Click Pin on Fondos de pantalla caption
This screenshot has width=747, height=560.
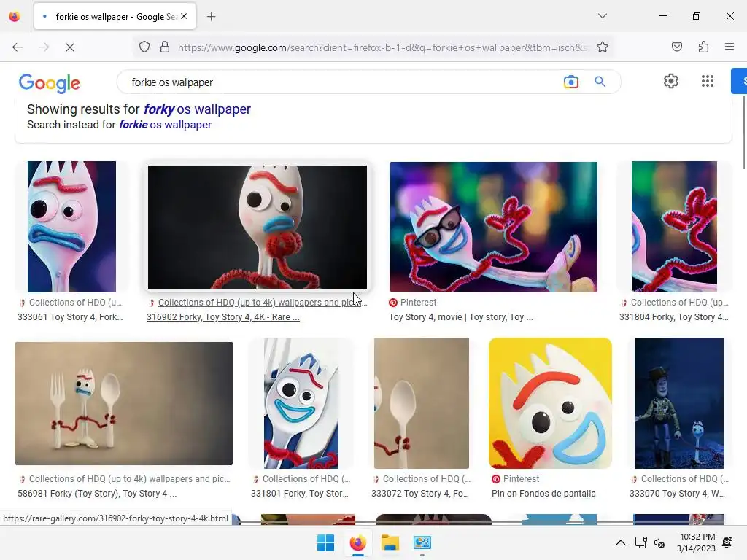click(543, 494)
